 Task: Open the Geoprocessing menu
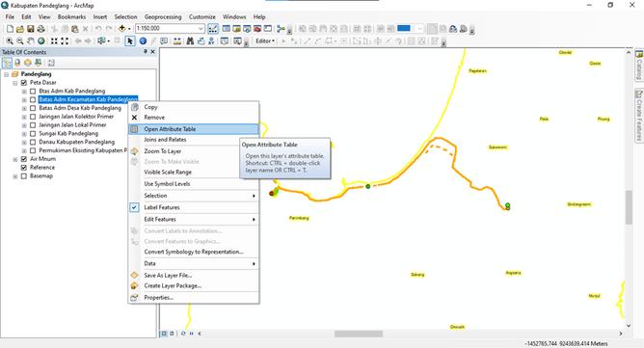tap(163, 16)
